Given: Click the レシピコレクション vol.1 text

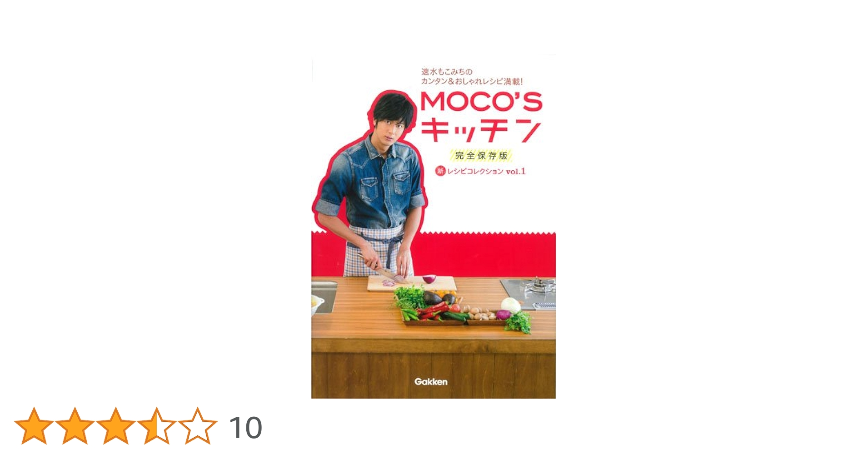Looking at the screenshot, I should click(486, 171).
